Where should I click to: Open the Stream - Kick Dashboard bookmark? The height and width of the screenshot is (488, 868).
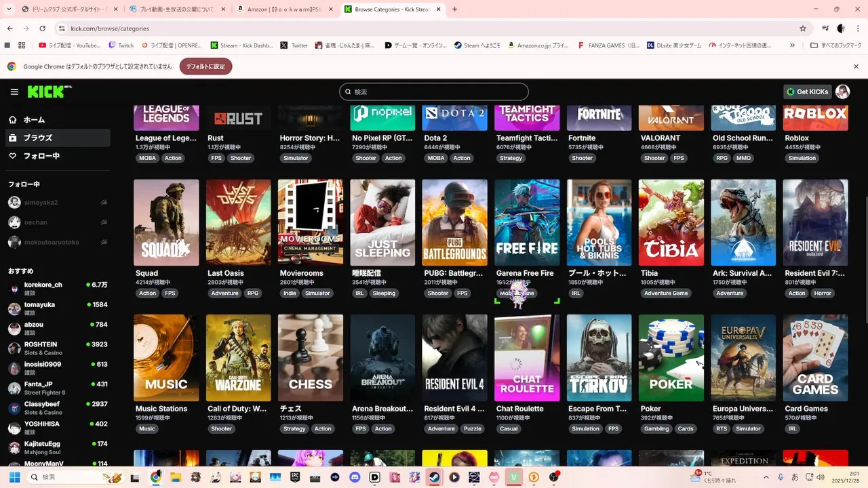(x=242, y=45)
